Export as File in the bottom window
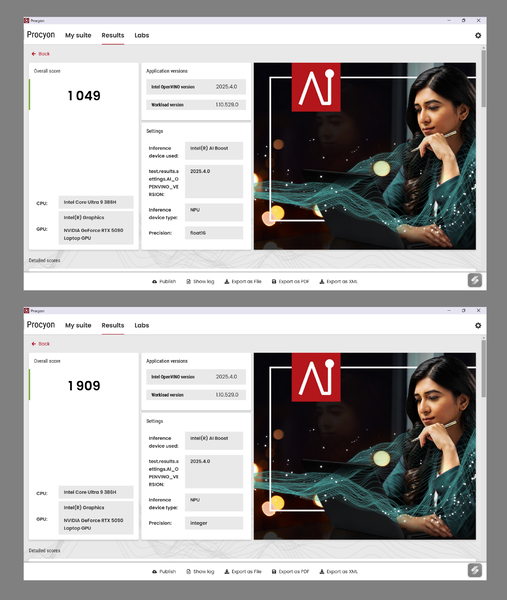The image size is (507, 600). coord(243,571)
